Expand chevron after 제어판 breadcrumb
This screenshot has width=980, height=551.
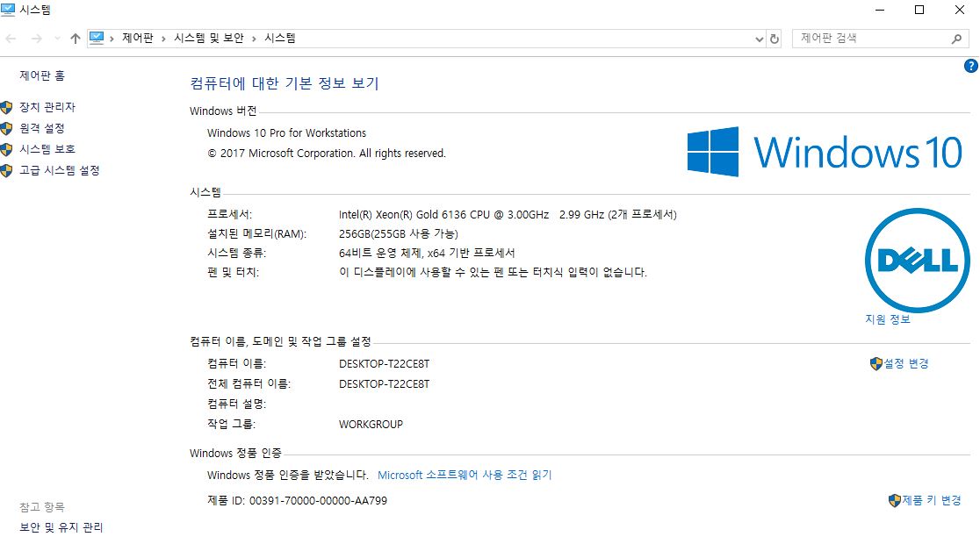163,39
